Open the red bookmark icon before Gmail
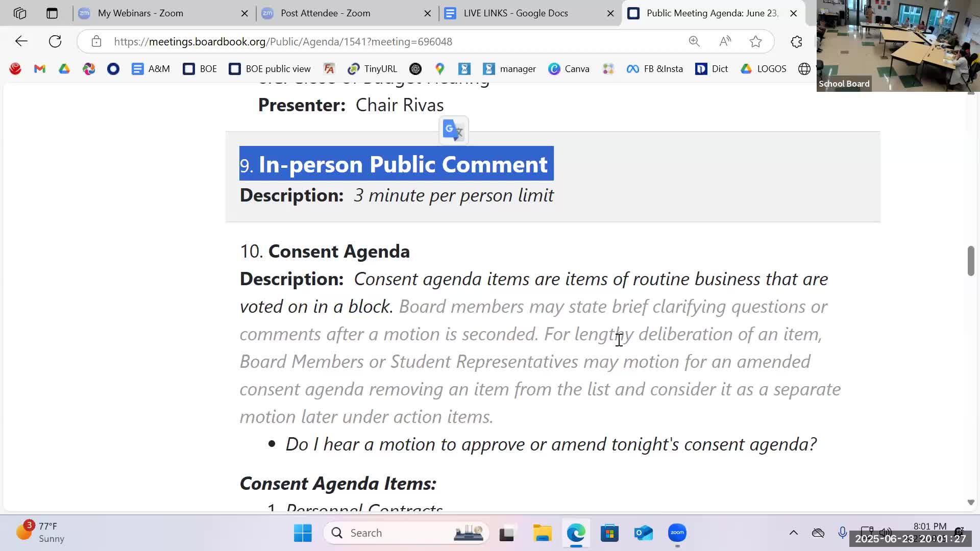 (15, 69)
